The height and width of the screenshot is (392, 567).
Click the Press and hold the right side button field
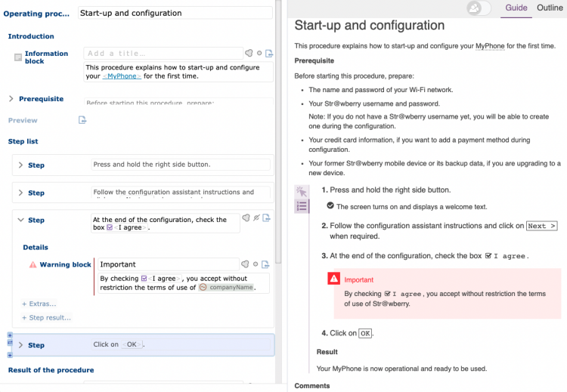click(x=181, y=165)
